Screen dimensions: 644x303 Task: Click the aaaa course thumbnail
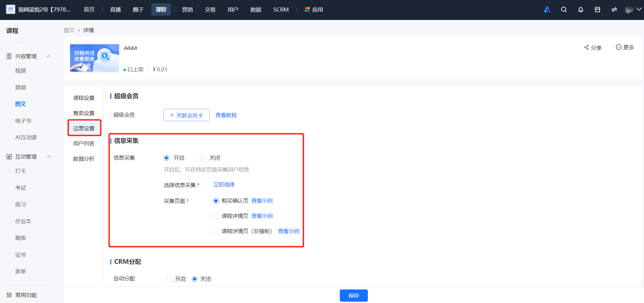point(94,58)
